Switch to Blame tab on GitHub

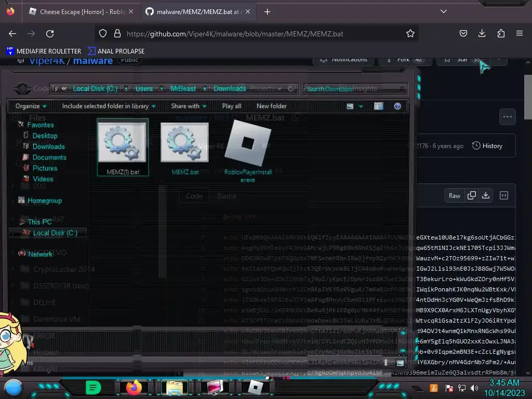click(227, 196)
